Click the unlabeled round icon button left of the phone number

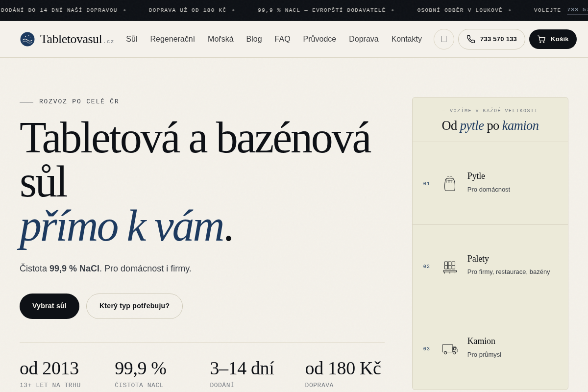(x=444, y=39)
